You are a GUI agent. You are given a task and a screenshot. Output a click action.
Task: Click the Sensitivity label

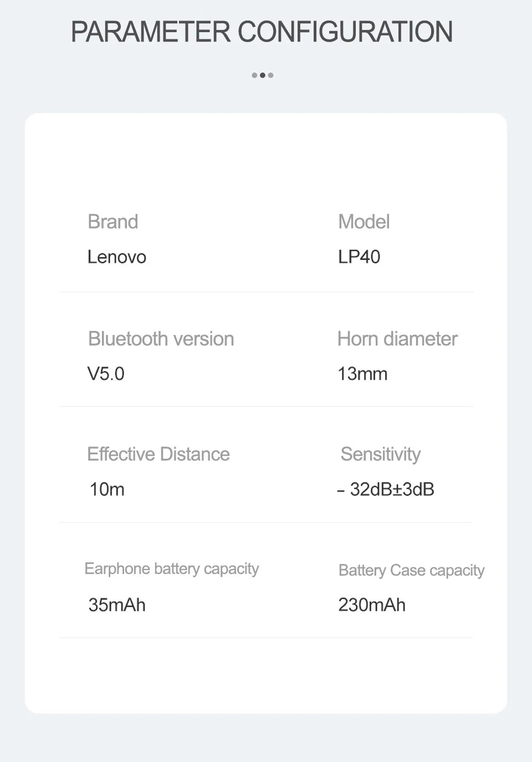[x=381, y=454]
